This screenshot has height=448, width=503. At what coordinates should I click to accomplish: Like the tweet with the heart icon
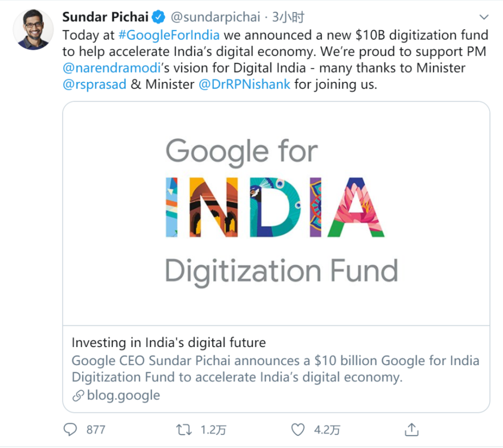coord(298,429)
